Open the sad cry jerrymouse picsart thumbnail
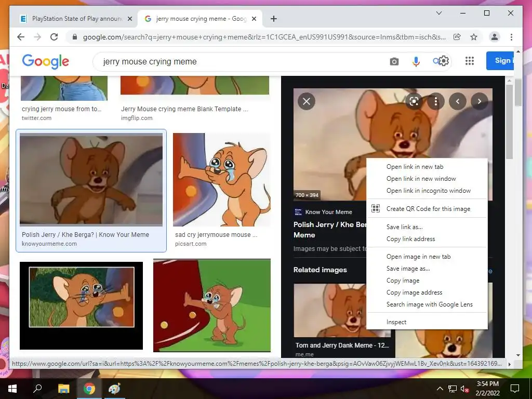This screenshot has width=532, height=399. tap(221, 179)
